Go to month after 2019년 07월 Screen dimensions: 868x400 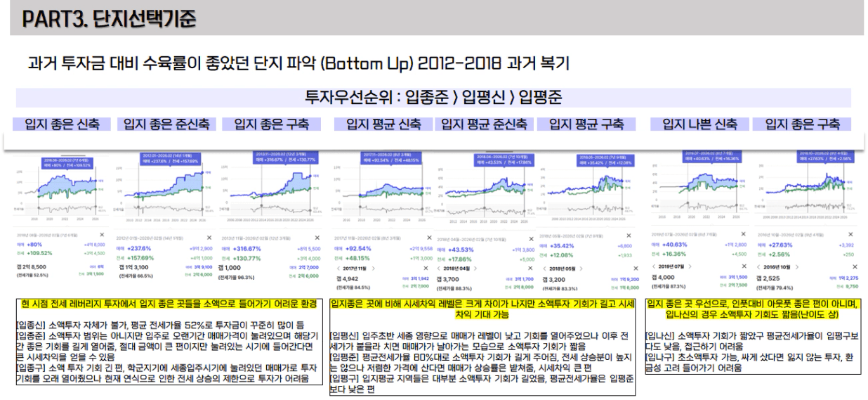pos(690,266)
